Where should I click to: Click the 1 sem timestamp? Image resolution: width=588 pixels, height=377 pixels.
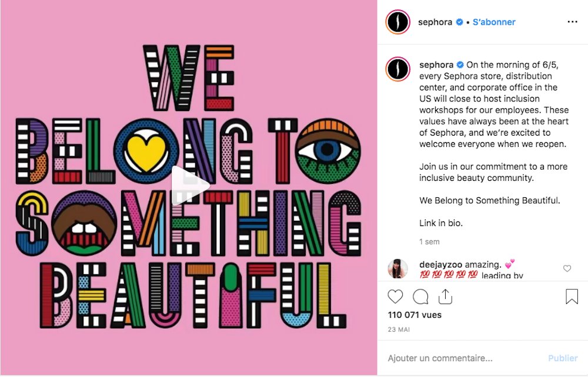tap(429, 241)
